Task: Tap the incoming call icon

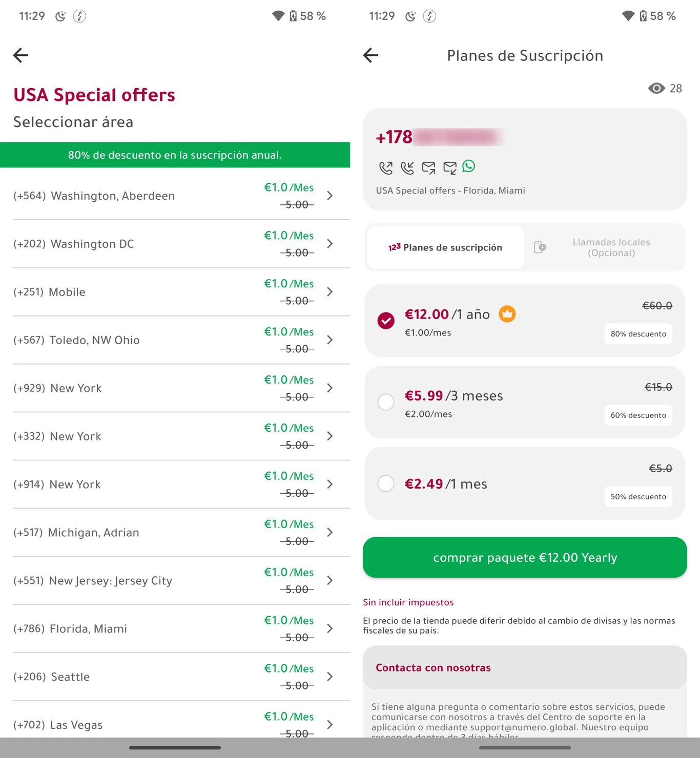Action: [x=407, y=167]
